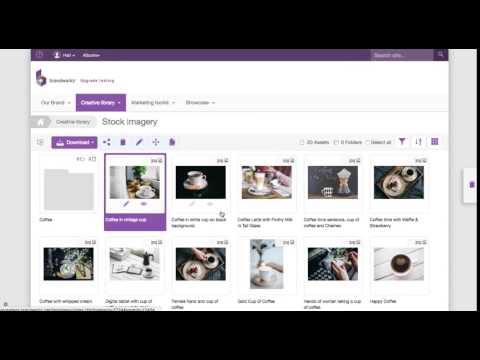Select the Coffee in vintage cup thumbnail
480x360 pixels.
coord(135,182)
